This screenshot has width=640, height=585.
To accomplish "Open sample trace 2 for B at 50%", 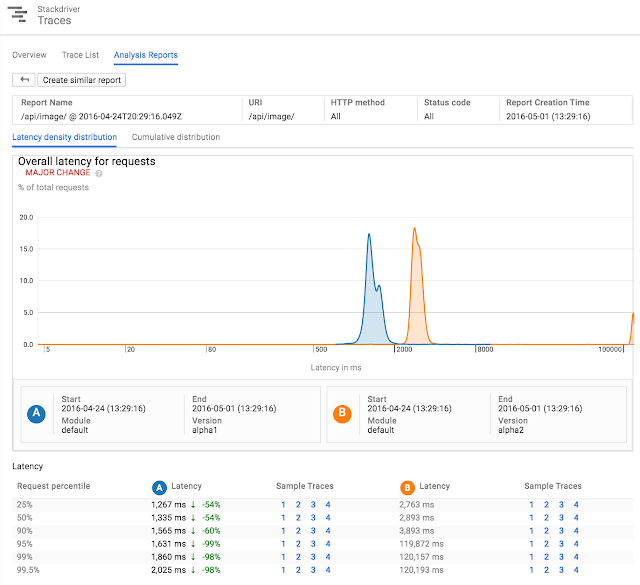I will [546, 518].
